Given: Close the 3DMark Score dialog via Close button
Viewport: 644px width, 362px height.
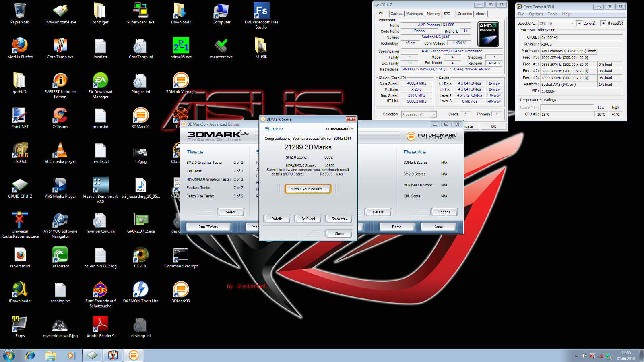Looking at the screenshot, I should pos(339,234).
